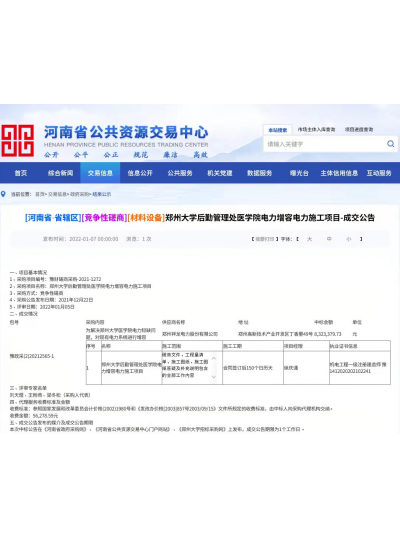Screen dimensions: 400x540
Task: Click the review date 2022年01月05日 line
Action: [x=42, y=307]
